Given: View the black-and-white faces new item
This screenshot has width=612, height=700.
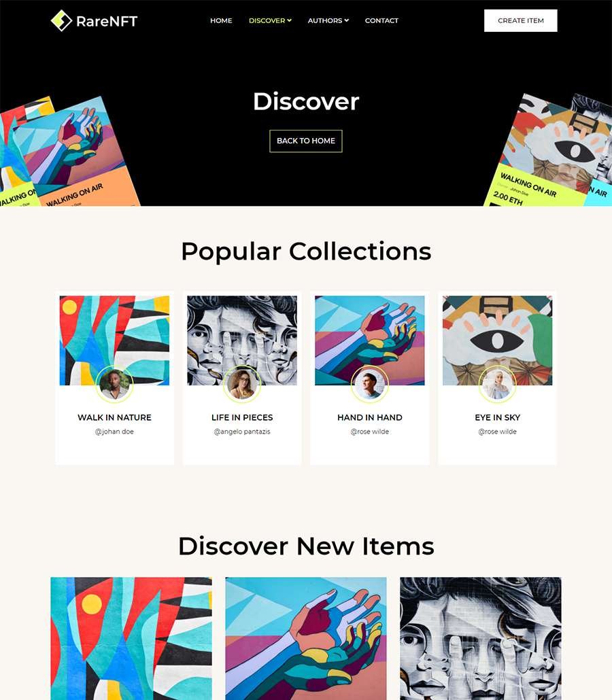Looking at the screenshot, I should pos(481,638).
